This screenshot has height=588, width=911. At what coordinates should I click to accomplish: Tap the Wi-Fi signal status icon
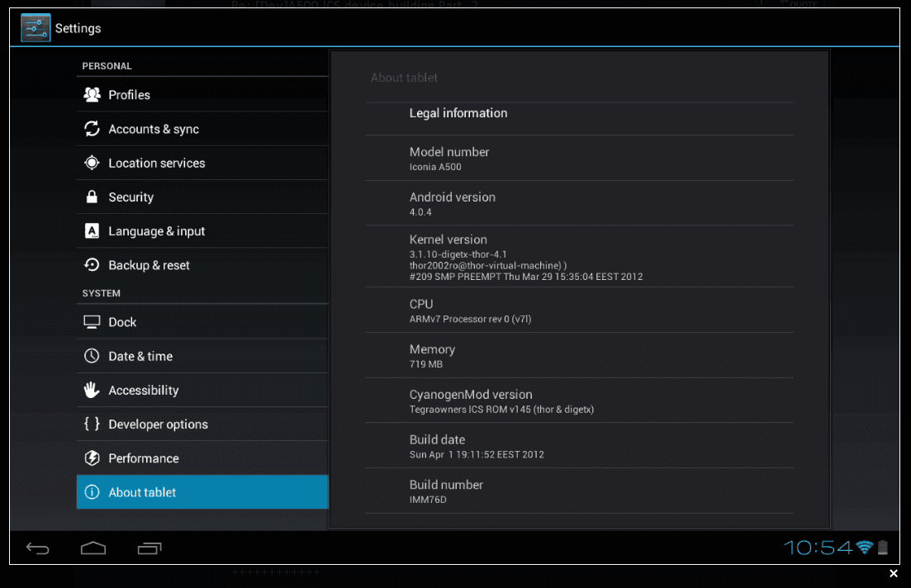click(865, 548)
